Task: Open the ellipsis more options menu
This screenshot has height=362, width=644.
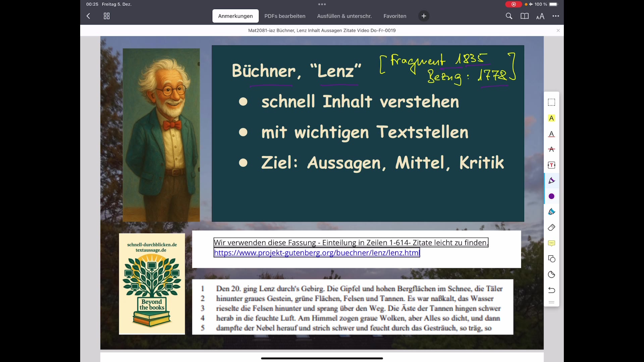Action: tap(556, 16)
